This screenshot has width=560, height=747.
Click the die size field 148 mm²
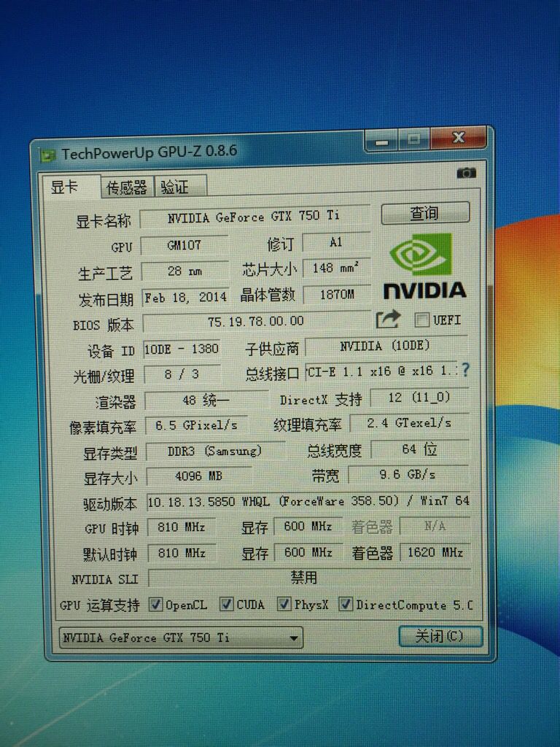point(336,268)
